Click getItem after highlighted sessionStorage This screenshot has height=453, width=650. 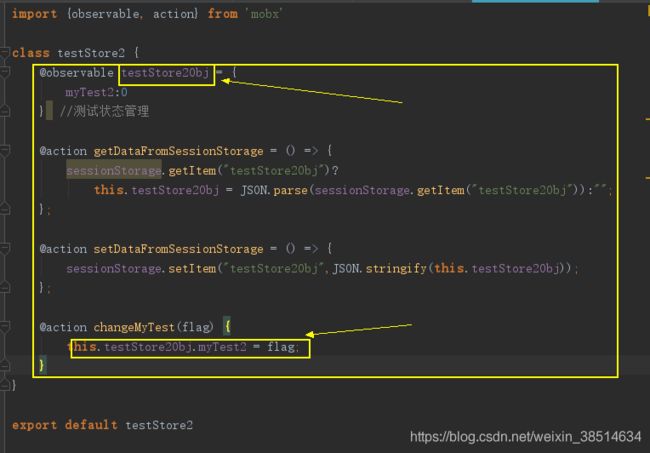(192, 170)
